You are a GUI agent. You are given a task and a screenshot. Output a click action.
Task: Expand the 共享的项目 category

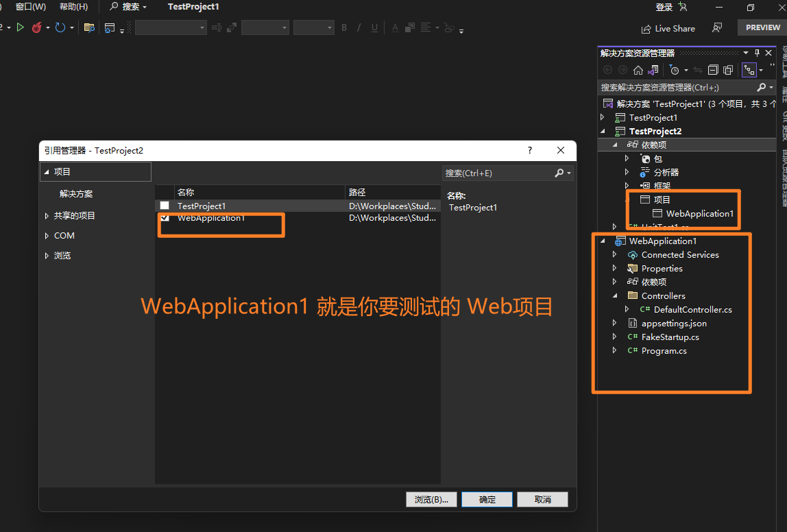pos(47,216)
